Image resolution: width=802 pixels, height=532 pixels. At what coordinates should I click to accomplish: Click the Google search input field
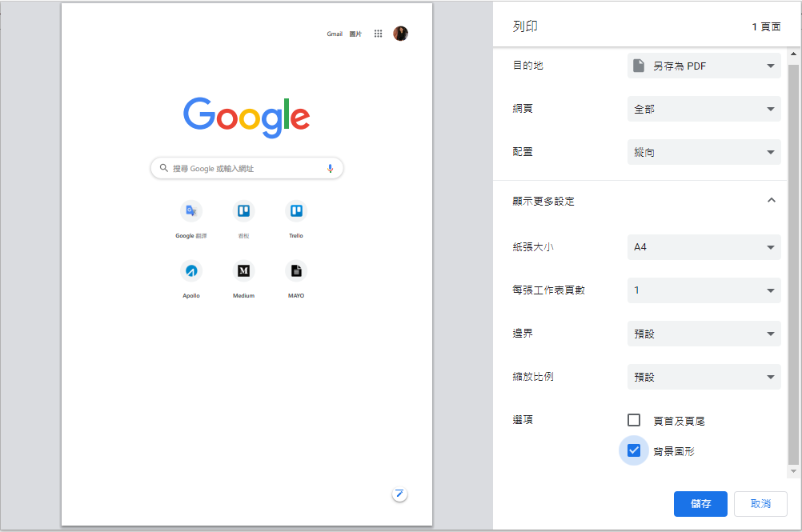coord(247,168)
